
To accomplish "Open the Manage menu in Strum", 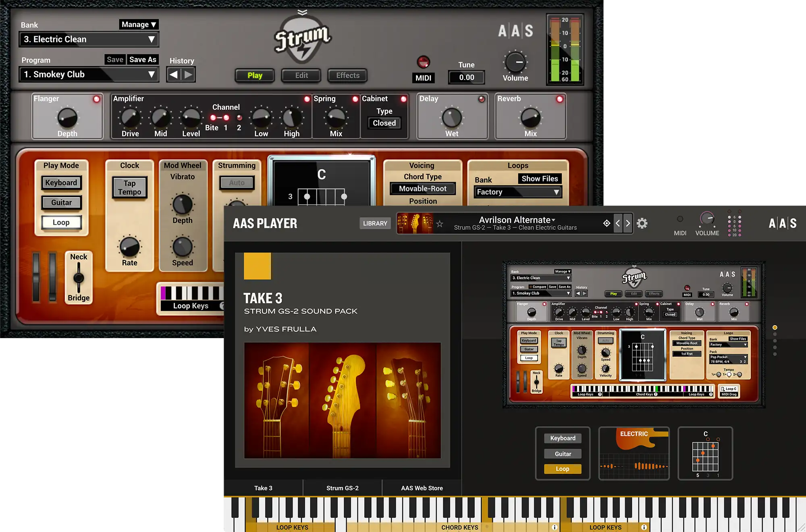I will pyautogui.click(x=139, y=25).
